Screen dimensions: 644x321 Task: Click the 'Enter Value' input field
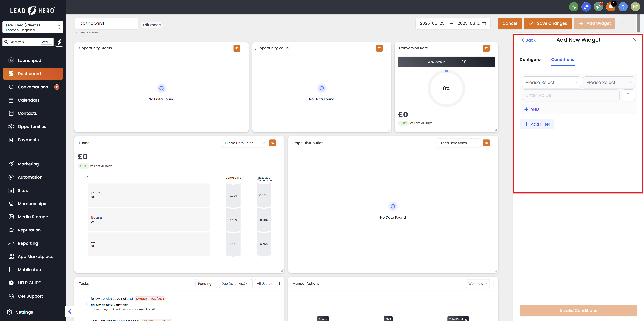click(571, 95)
